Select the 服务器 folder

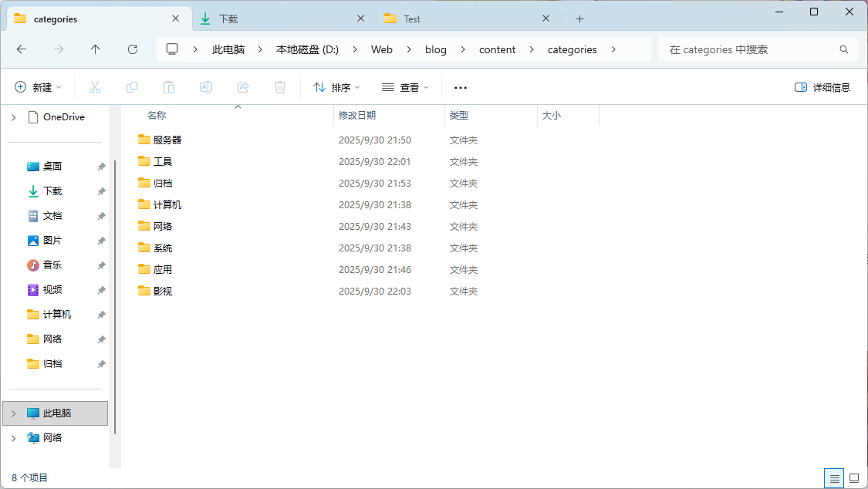pyautogui.click(x=167, y=140)
